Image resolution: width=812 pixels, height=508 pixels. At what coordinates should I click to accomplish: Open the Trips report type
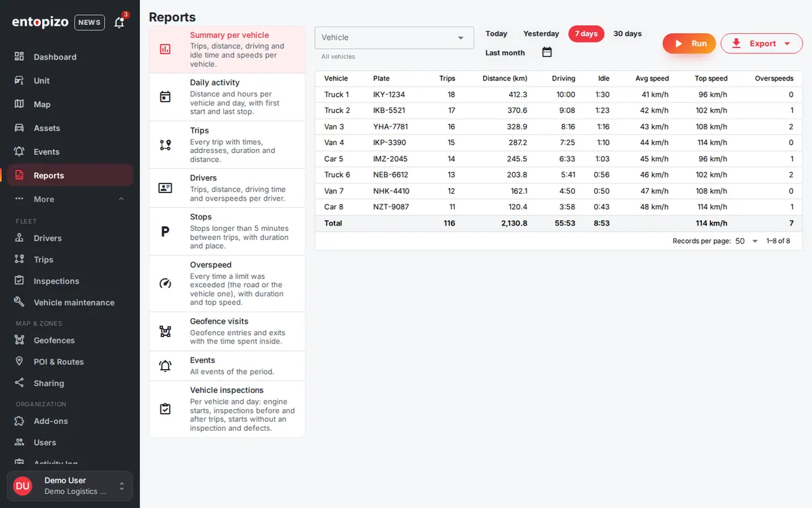coord(227,145)
